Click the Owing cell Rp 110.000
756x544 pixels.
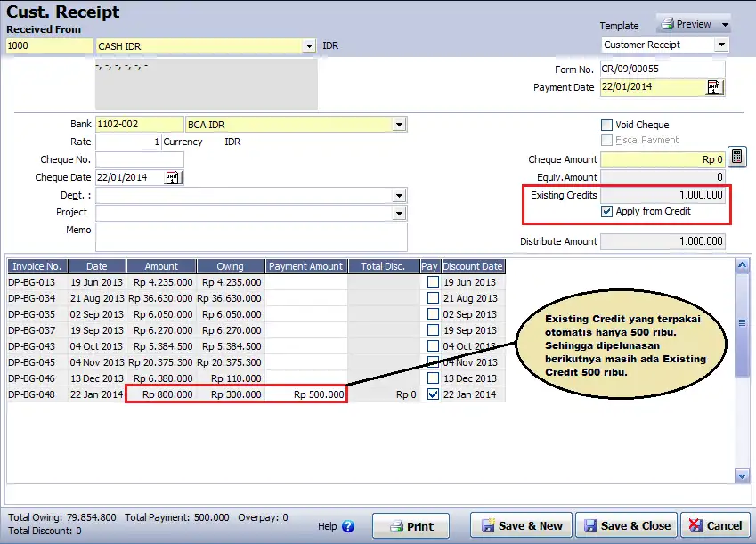231,378
